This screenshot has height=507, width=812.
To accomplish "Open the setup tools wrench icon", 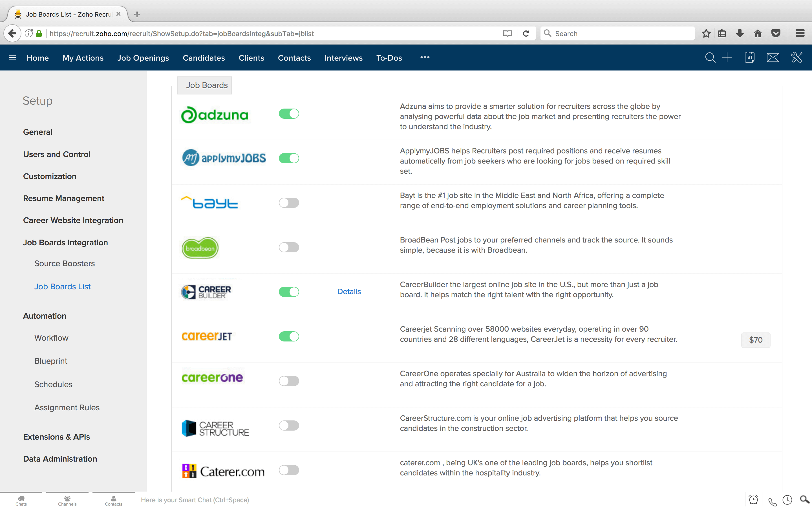I will point(796,58).
